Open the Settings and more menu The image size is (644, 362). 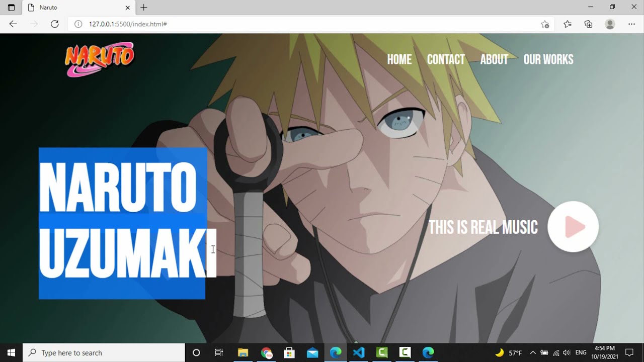[x=631, y=24]
